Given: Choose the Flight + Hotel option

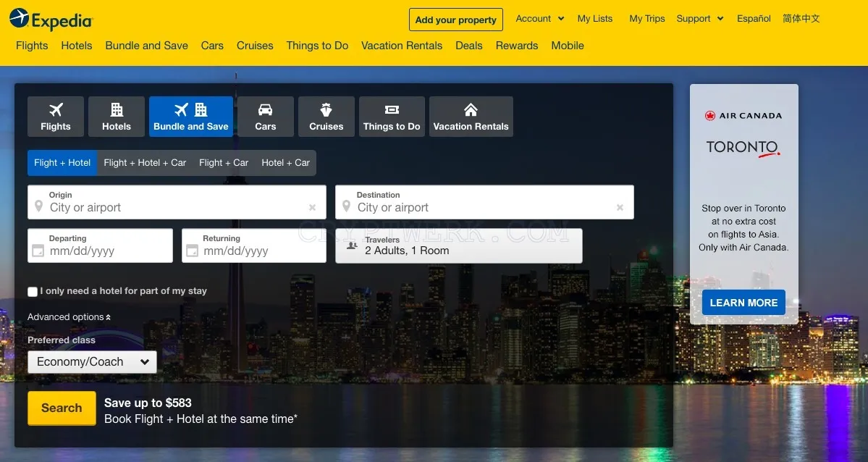Looking at the screenshot, I should tap(62, 163).
